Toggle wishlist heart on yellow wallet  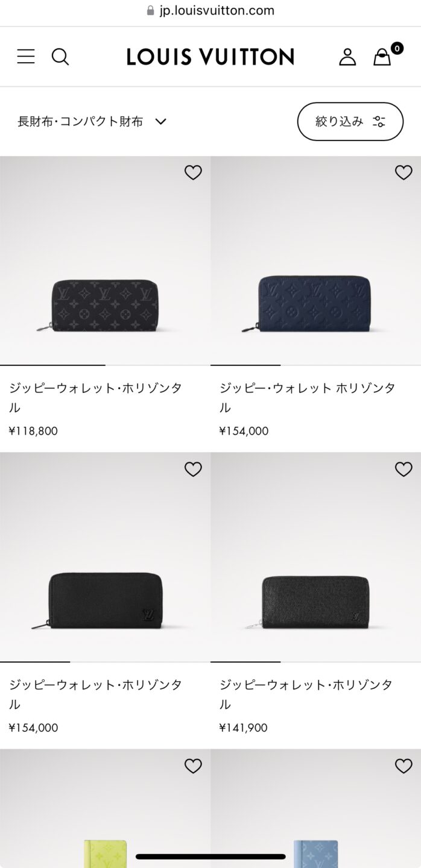click(193, 766)
